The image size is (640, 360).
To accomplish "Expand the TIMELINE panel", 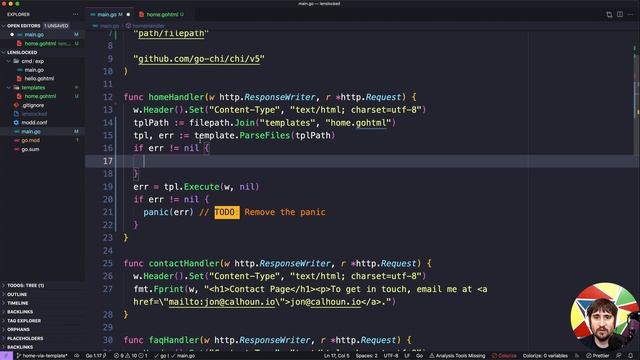I will [x=18, y=303].
